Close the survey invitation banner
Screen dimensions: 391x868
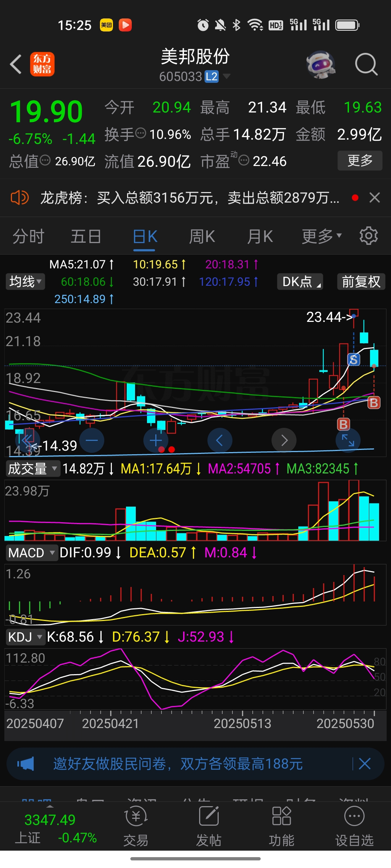click(365, 764)
